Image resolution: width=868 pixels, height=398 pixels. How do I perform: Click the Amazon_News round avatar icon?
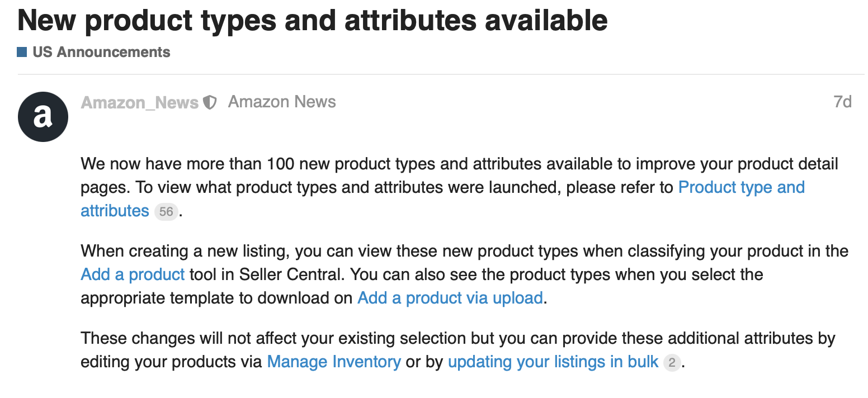[x=43, y=117]
